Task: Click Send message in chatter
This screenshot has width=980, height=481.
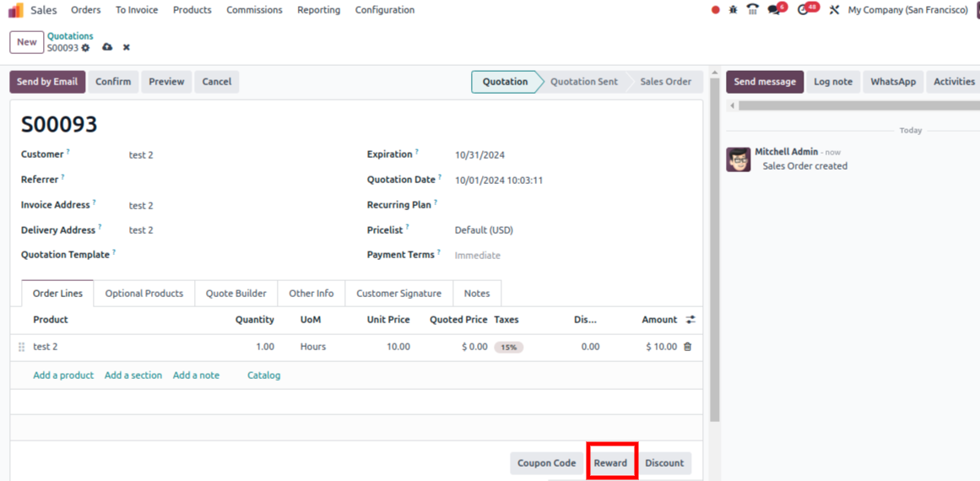Action: 765,82
